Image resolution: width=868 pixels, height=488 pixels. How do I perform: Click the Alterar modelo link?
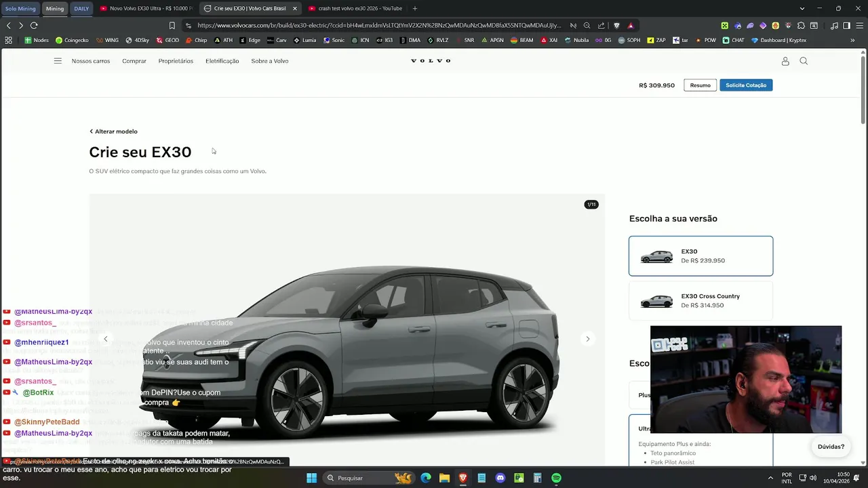pos(113,131)
